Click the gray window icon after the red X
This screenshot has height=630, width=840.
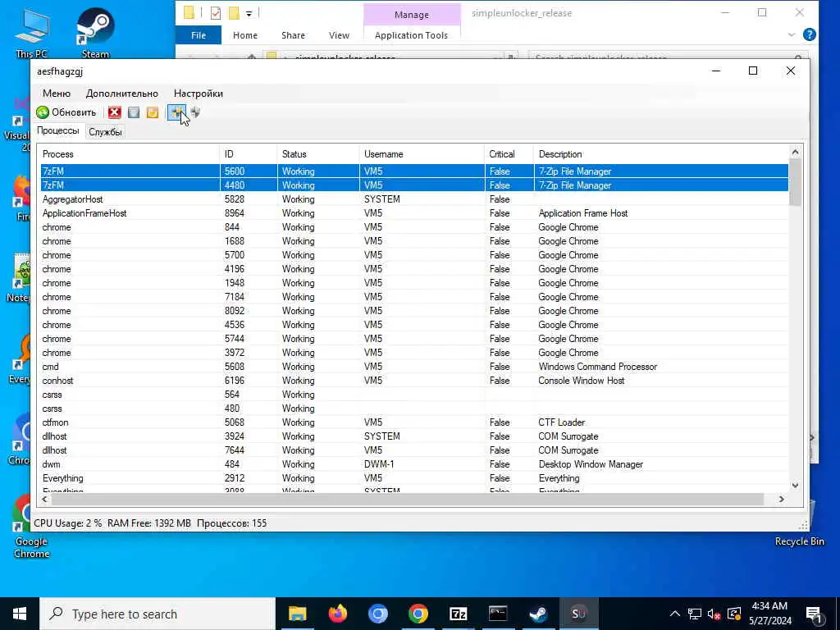134,112
